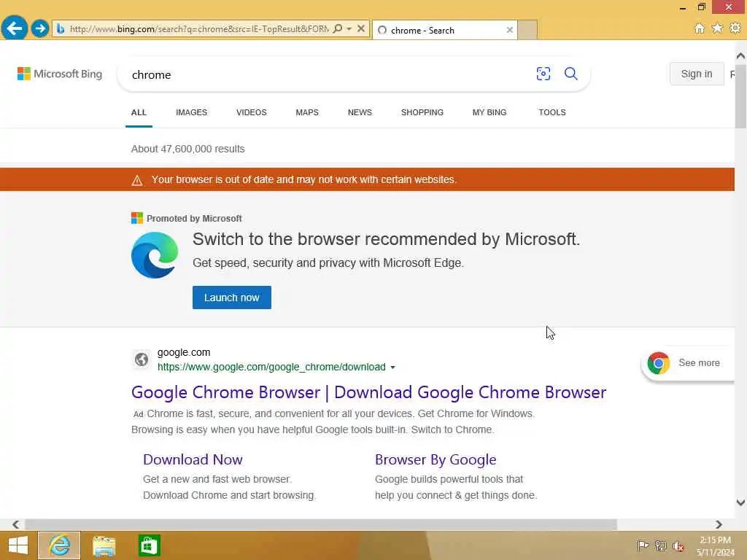Image resolution: width=747 pixels, height=560 pixels.
Task: Focus the Bing search box containing chrome
Action: pyautogui.click(x=329, y=75)
